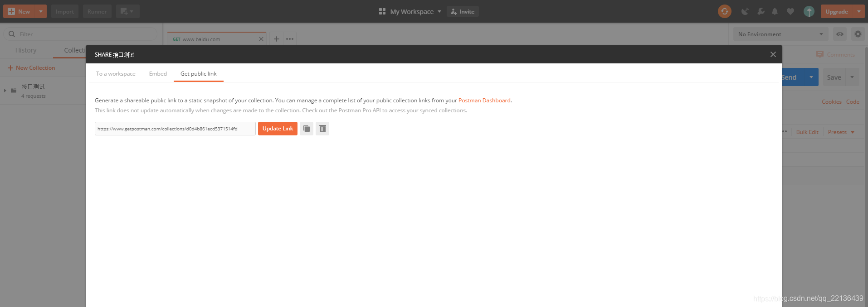Click the satellite interceptor icon
868x307 pixels.
pos(745,11)
